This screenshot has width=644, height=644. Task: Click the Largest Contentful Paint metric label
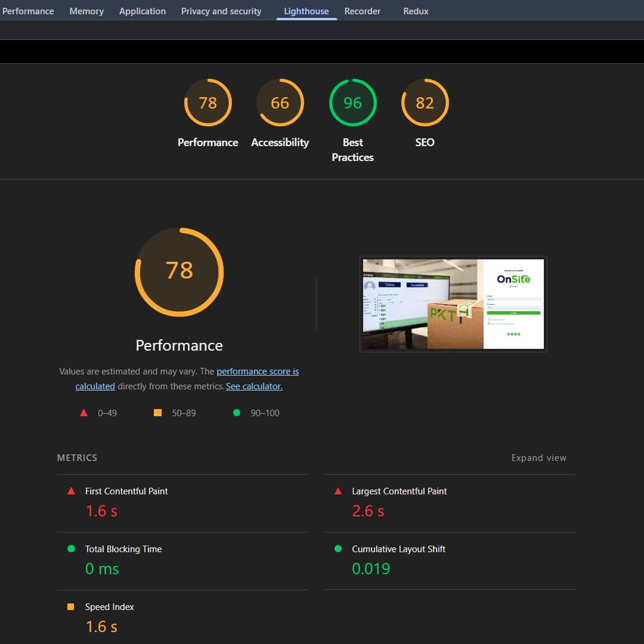point(399,491)
